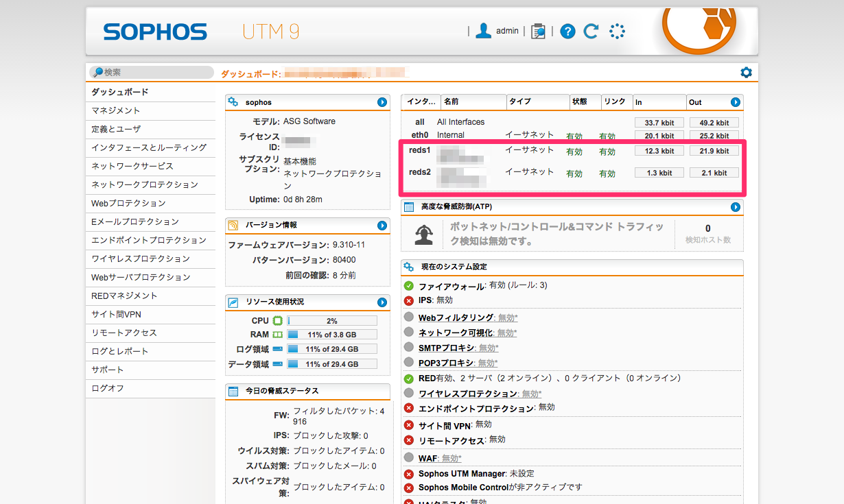
Task: Click the SOPHOS logo
Action: (155, 32)
